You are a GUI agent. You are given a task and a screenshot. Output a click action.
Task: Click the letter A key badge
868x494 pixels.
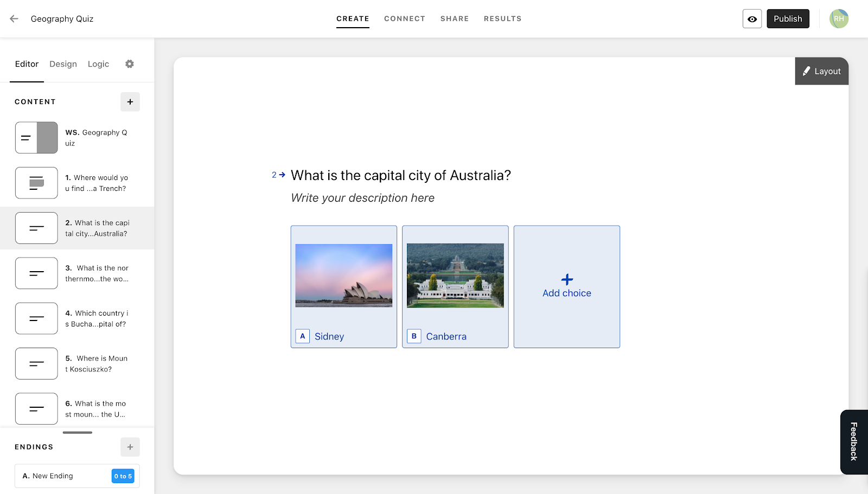tap(303, 336)
